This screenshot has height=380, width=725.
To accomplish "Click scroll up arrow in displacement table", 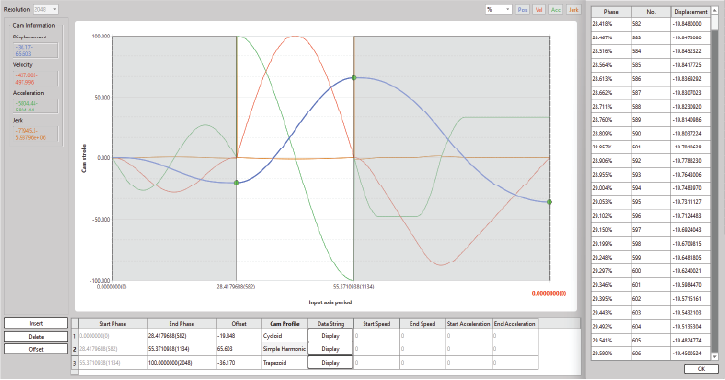I will pyautogui.click(x=715, y=11).
